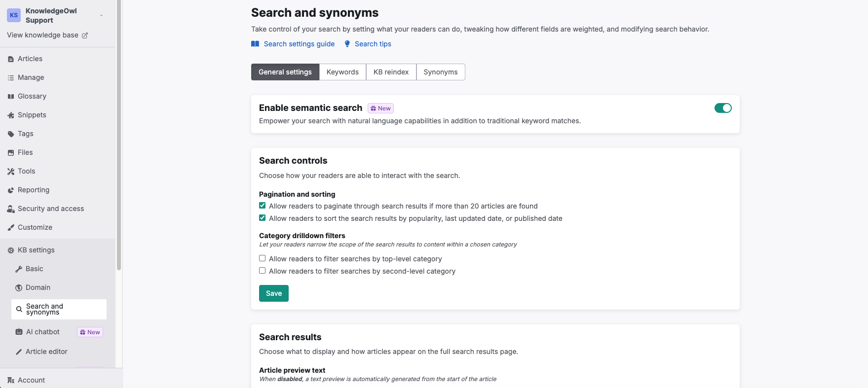Click the Pagination and sorting label
Screen dimensions: 868x388
297,194
